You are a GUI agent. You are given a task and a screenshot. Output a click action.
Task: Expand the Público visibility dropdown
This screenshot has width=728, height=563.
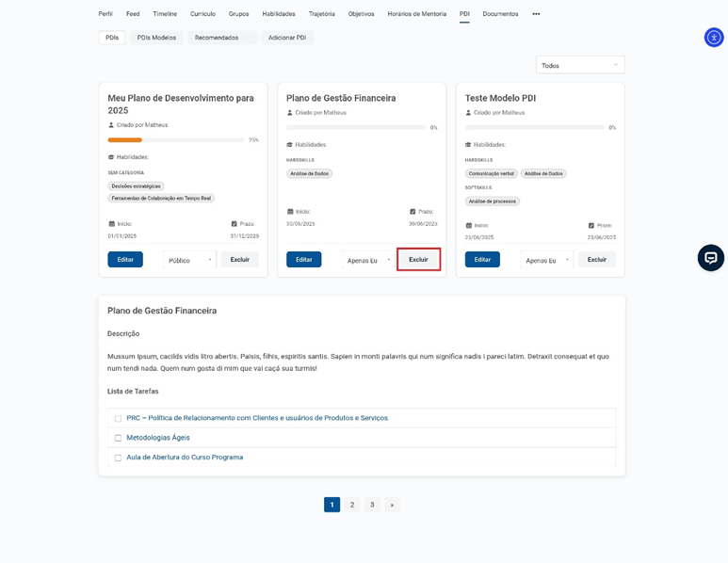190,260
